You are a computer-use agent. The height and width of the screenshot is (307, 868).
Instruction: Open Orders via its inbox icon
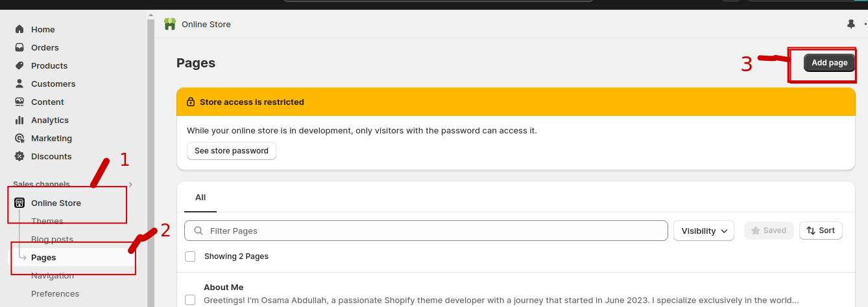click(x=19, y=47)
